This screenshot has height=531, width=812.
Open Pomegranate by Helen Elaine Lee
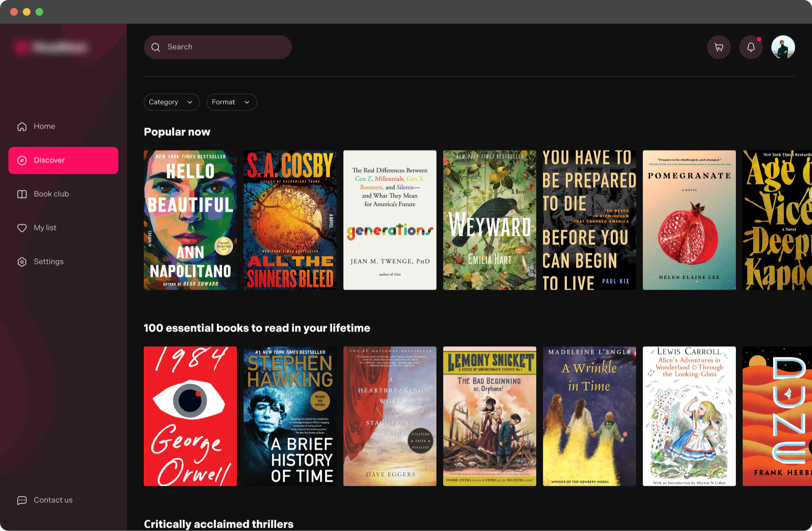click(689, 220)
